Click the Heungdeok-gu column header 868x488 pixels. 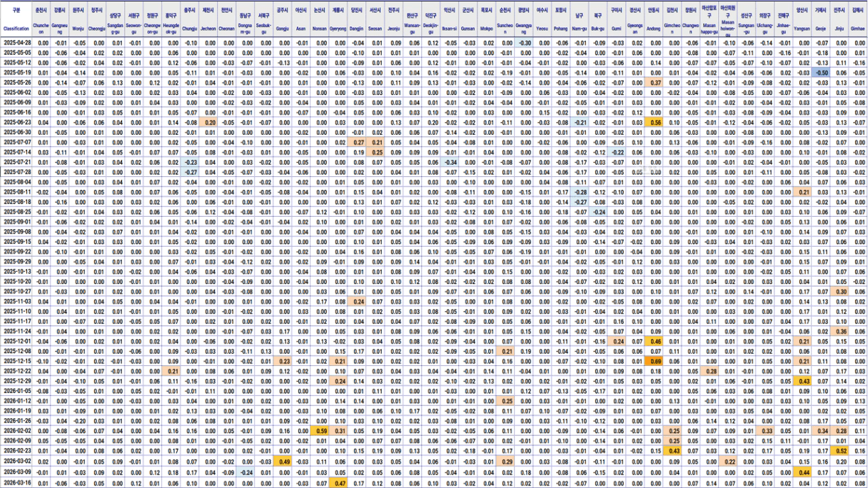coord(171,20)
